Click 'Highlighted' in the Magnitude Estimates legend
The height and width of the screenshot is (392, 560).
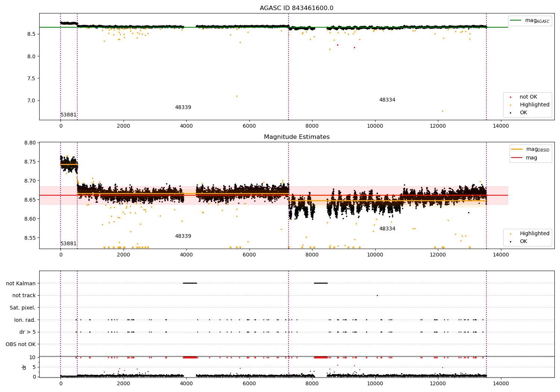[x=535, y=234]
